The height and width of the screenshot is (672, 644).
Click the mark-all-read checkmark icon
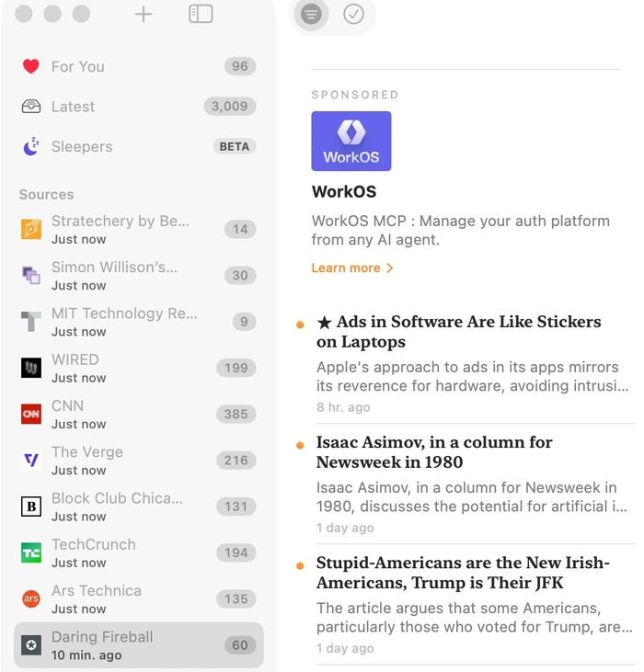click(353, 14)
